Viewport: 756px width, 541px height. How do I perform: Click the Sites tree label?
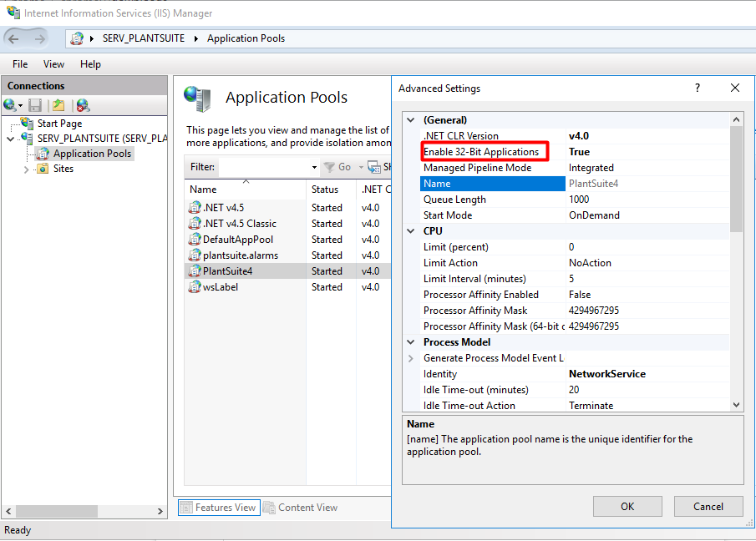[63, 169]
